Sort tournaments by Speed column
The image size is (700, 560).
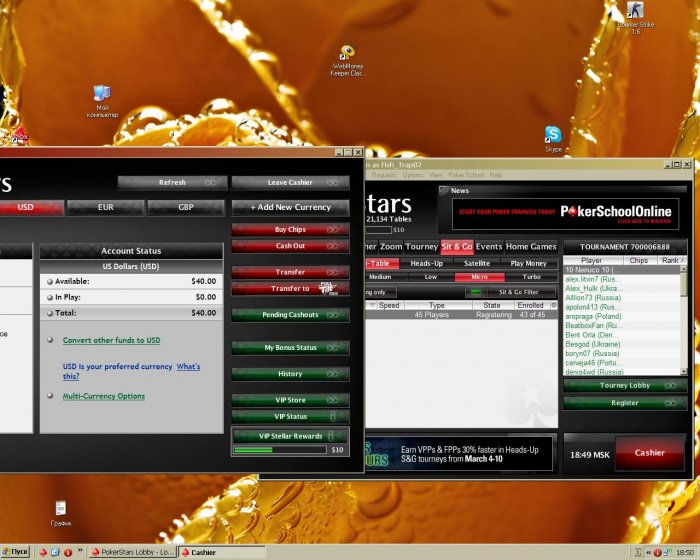click(389, 305)
